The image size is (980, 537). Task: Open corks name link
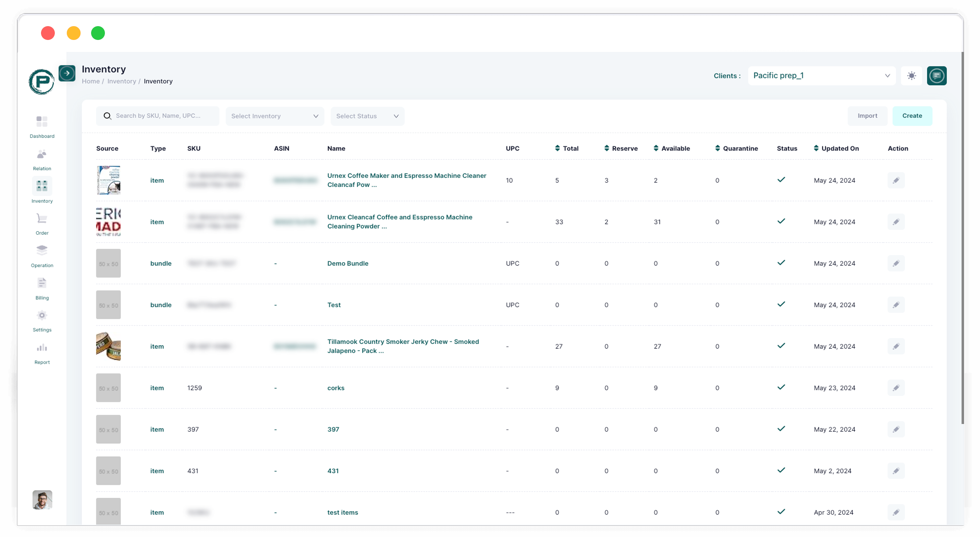pos(335,388)
